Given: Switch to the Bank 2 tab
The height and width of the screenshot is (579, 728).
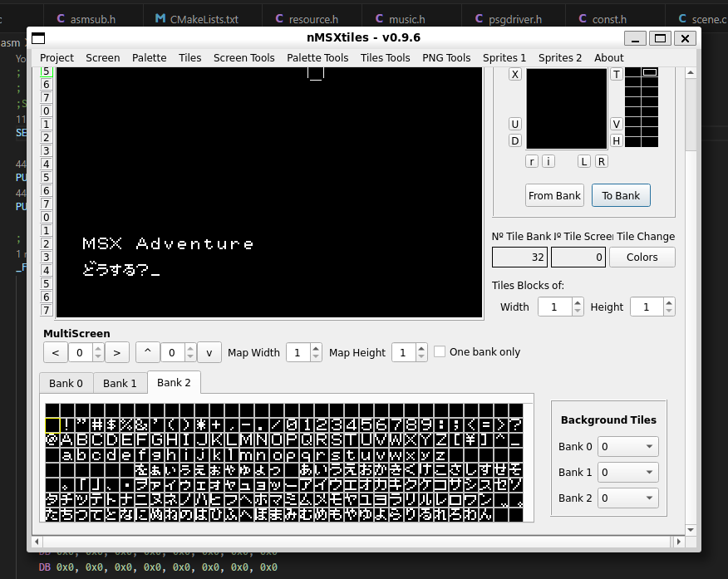Looking at the screenshot, I should tap(175, 382).
